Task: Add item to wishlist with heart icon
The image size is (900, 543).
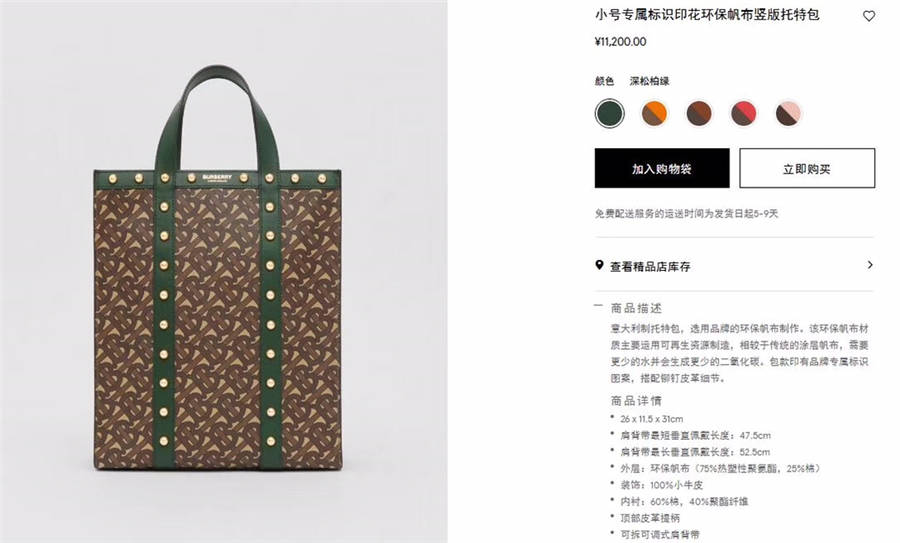Action: point(869,16)
